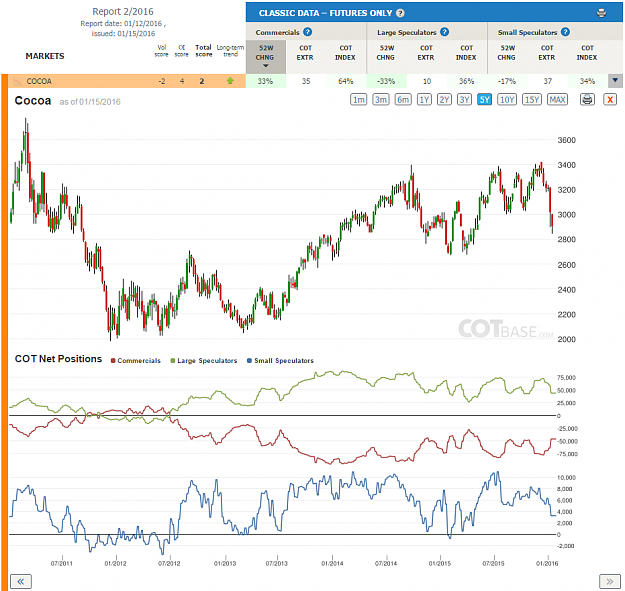The height and width of the screenshot is (591, 625).
Task: Toggle Small Speculators series in legend
Action: (280, 361)
